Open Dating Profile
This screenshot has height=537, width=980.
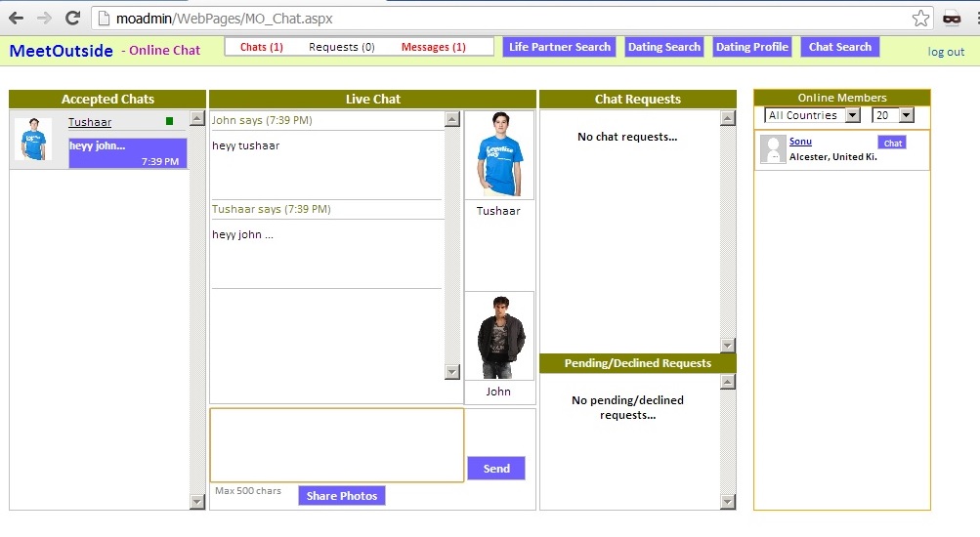(752, 47)
